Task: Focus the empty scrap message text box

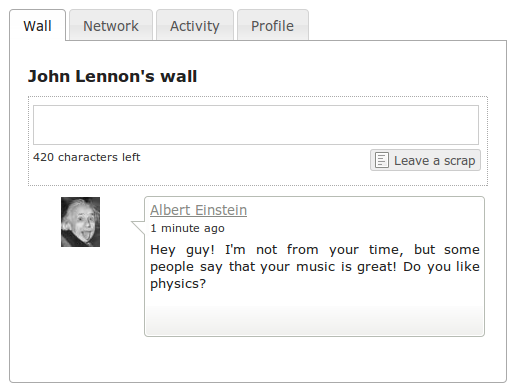Action: point(256,125)
